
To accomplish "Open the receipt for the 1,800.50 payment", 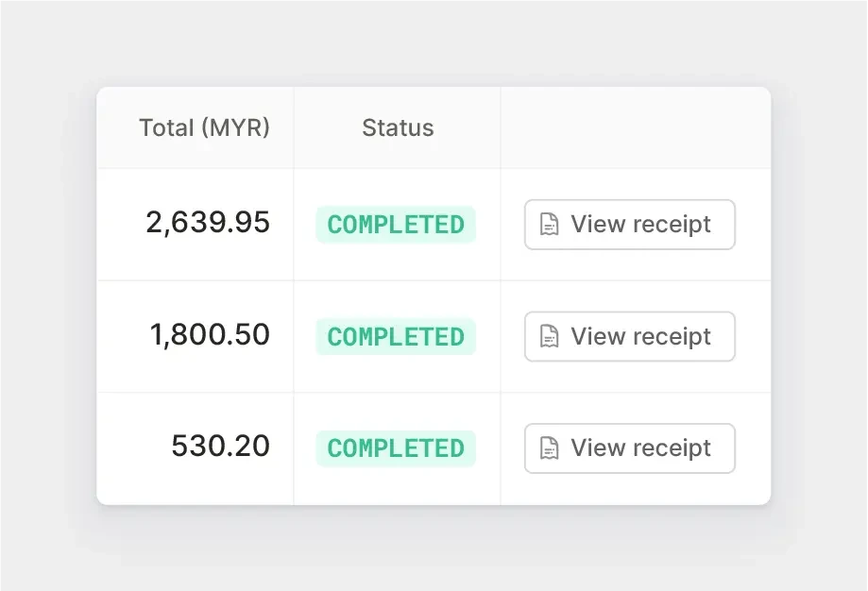I will click(629, 336).
